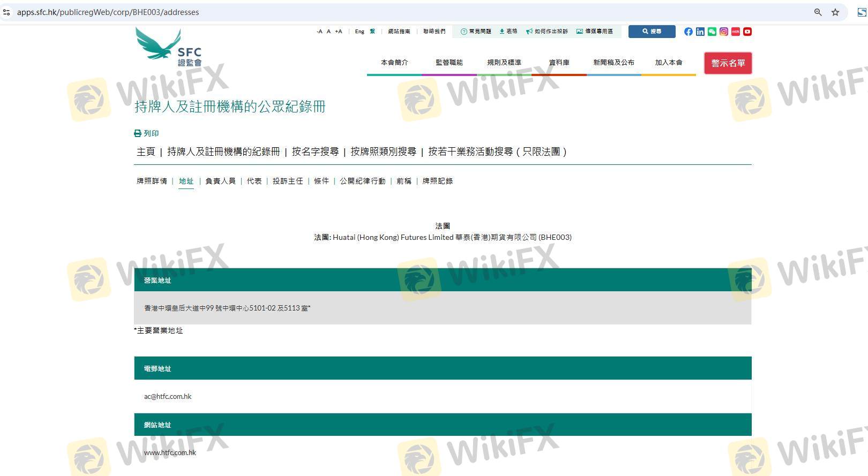Switch to the 代表 tab
Image resolution: width=868 pixels, height=476 pixels.
click(255, 181)
